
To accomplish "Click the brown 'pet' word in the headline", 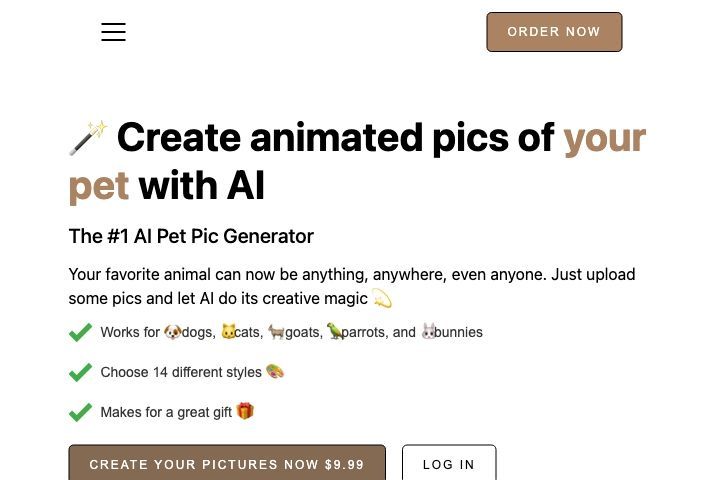I will point(99,186).
